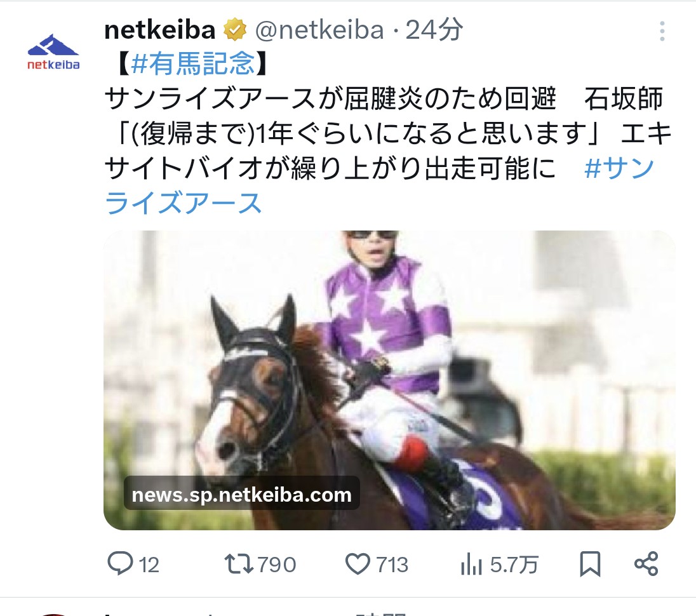Click the gold verified badge

[x=235, y=30]
